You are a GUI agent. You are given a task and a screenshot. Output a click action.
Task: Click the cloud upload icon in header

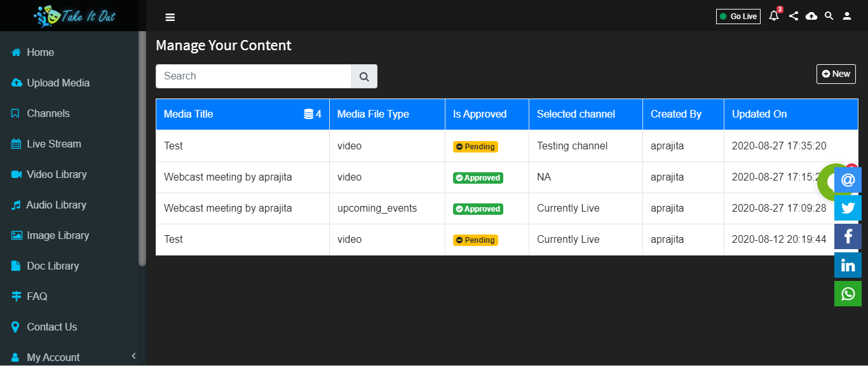(x=811, y=16)
